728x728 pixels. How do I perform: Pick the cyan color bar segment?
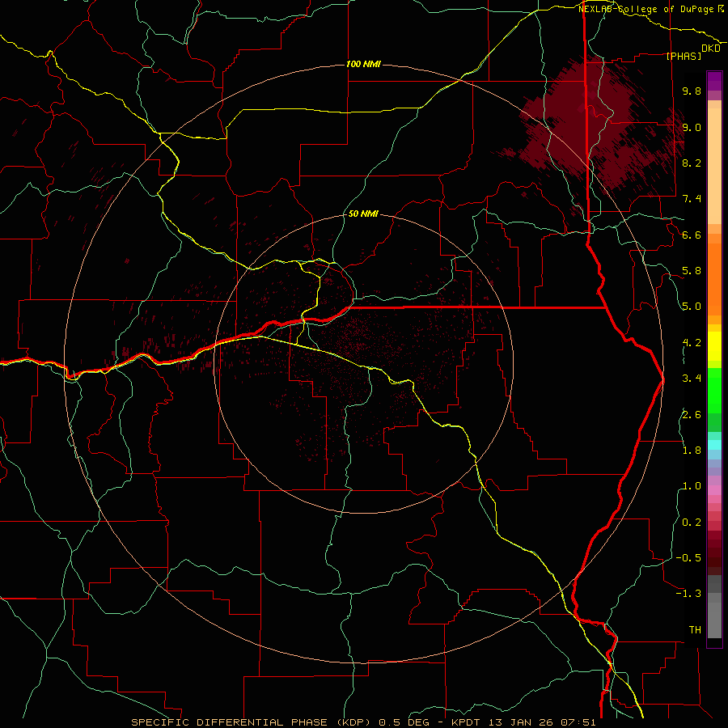click(x=714, y=445)
